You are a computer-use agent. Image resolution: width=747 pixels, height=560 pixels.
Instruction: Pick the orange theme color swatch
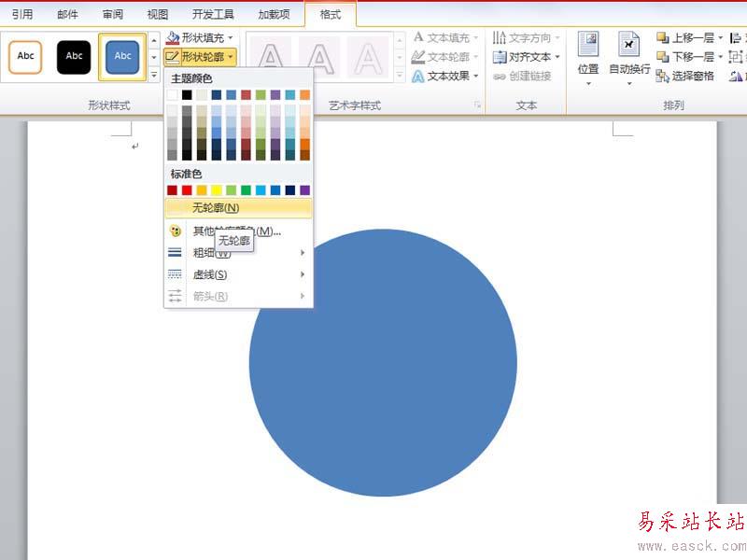coord(305,95)
